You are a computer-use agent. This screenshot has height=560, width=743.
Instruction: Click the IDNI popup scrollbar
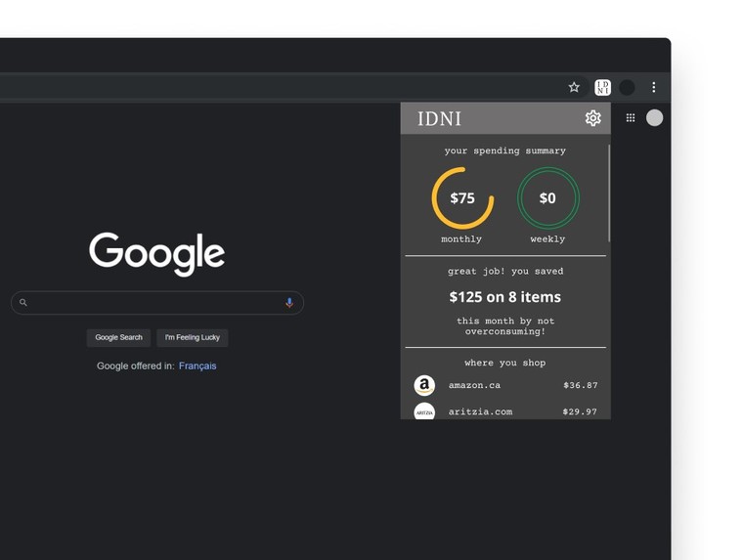(x=608, y=194)
